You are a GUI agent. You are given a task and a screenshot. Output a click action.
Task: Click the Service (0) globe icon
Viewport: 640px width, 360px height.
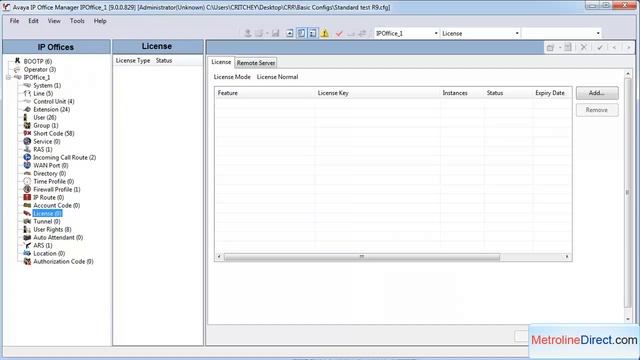(27, 141)
